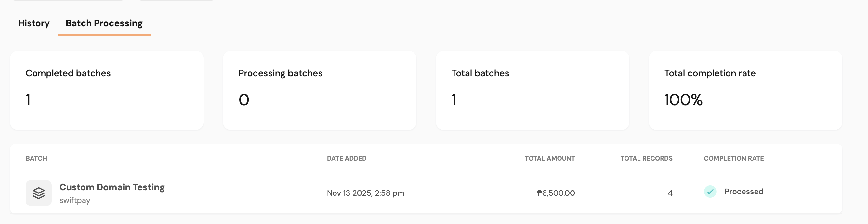The height and width of the screenshot is (224, 868).
Task: Click the 100% completion rate value
Action: click(x=683, y=100)
